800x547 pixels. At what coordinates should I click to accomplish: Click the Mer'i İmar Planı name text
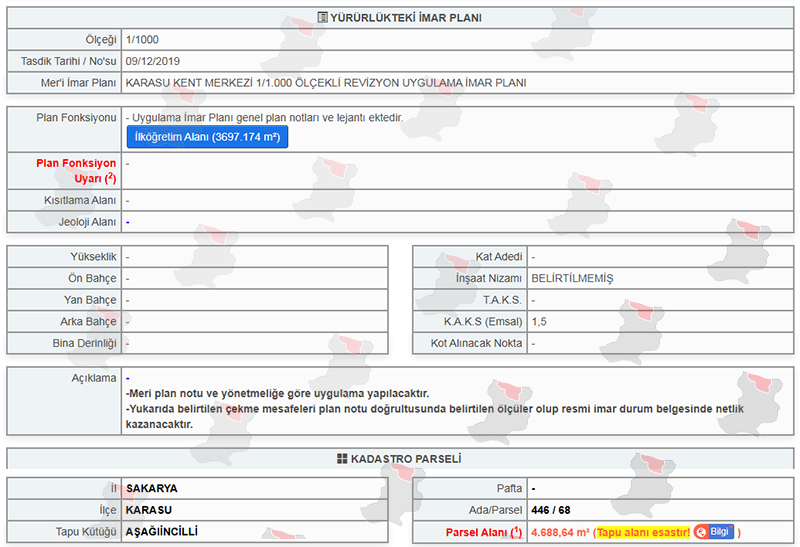[x=326, y=82]
